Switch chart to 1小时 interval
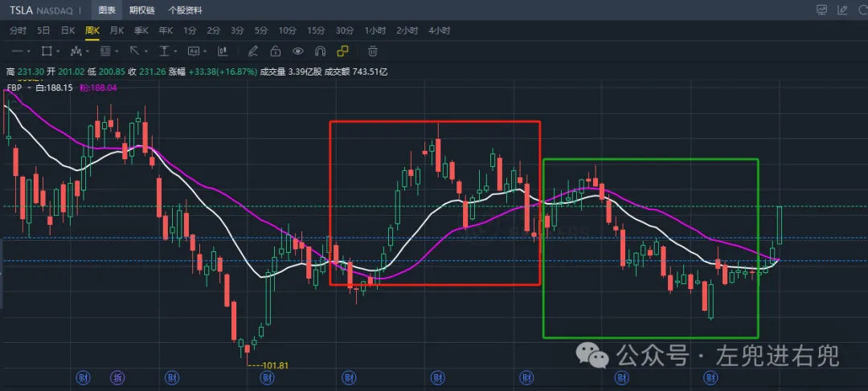This screenshot has height=391, width=868. [375, 31]
